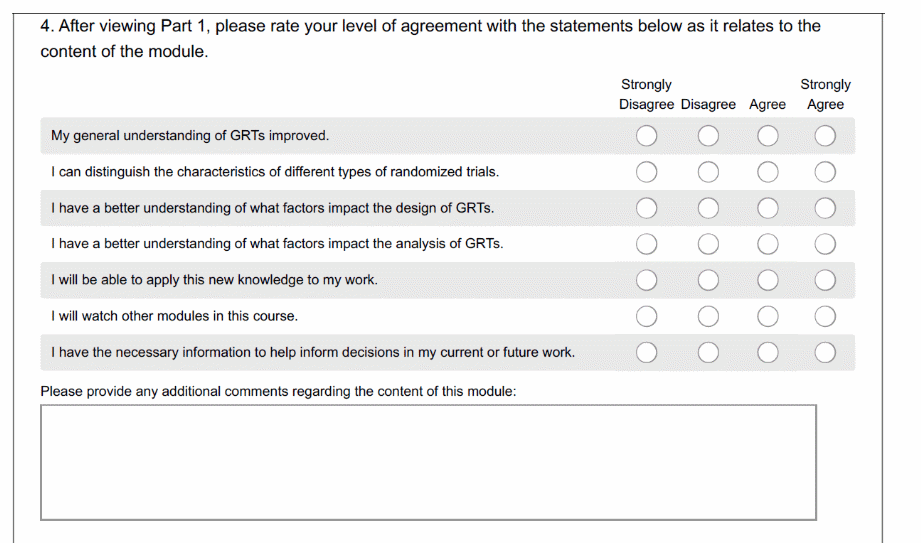The height and width of the screenshot is (543, 921).
Task: Select Strongly Agree for applying new knowledge
Action: [x=825, y=280]
